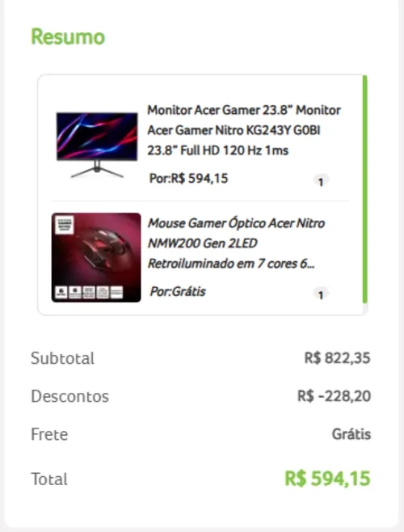Viewport: 404px width, 532px height.
Task: Click the Frete label
Action: (49, 434)
